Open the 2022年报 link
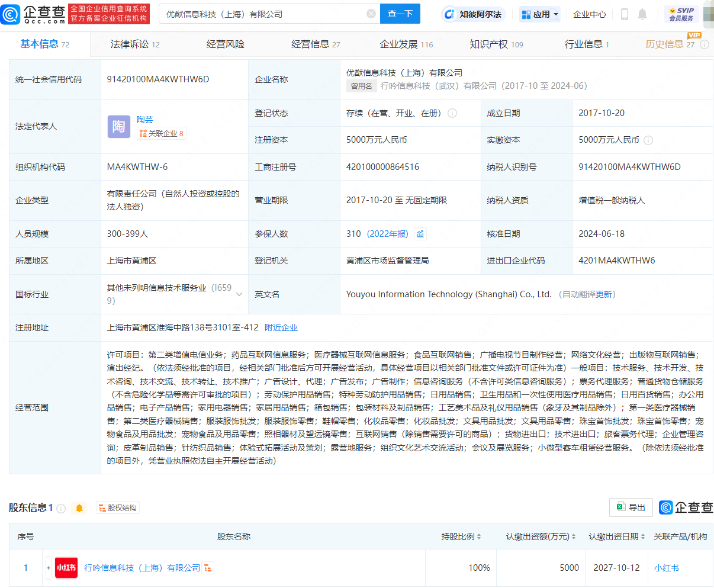This screenshot has height=588, width=714. click(x=388, y=234)
